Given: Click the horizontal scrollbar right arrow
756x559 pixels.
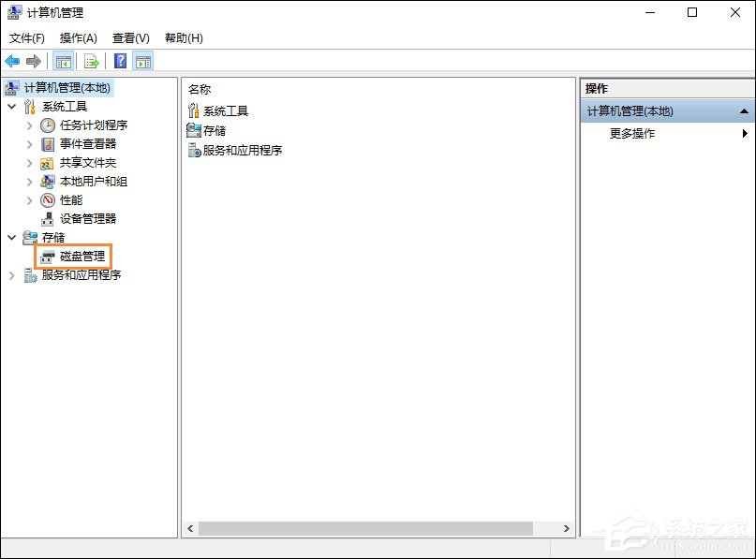Looking at the screenshot, I should pyautogui.click(x=568, y=528).
